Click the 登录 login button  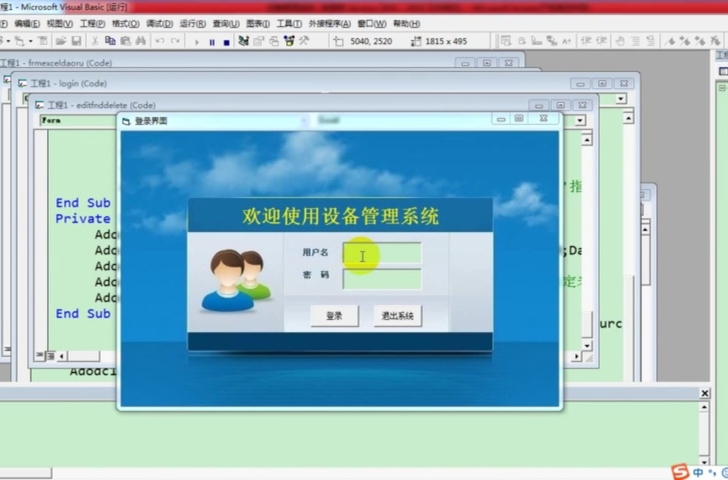(x=334, y=316)
